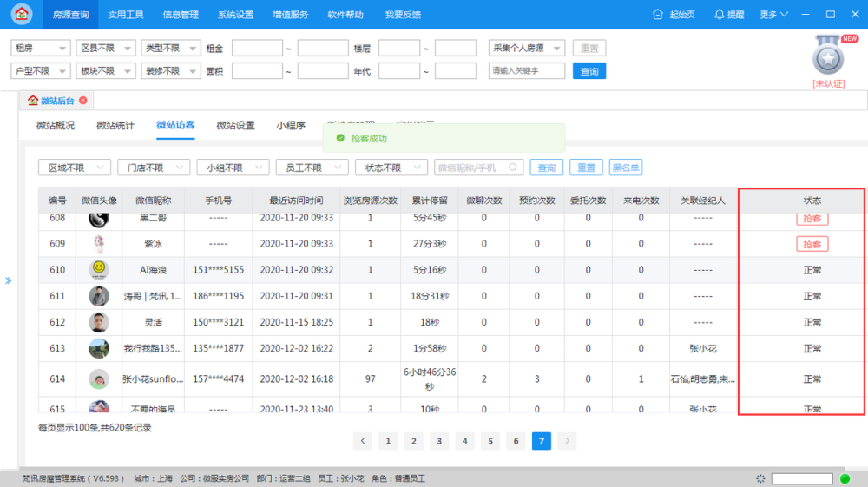The height and width of the screenshot is (487, 868).
Task: Expand the left side panel arrow
Action: [x=9, y=280]
